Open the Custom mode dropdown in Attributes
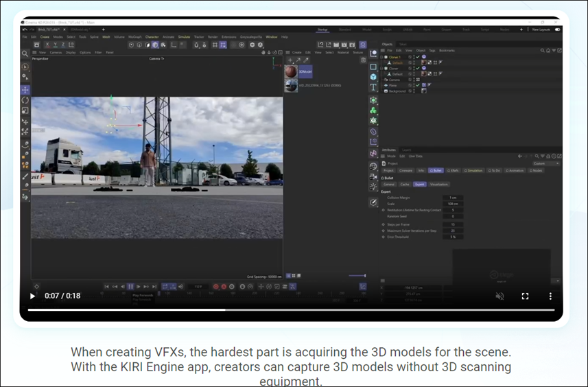Viewport: 588px width, 387px height. tap(546, 163)
